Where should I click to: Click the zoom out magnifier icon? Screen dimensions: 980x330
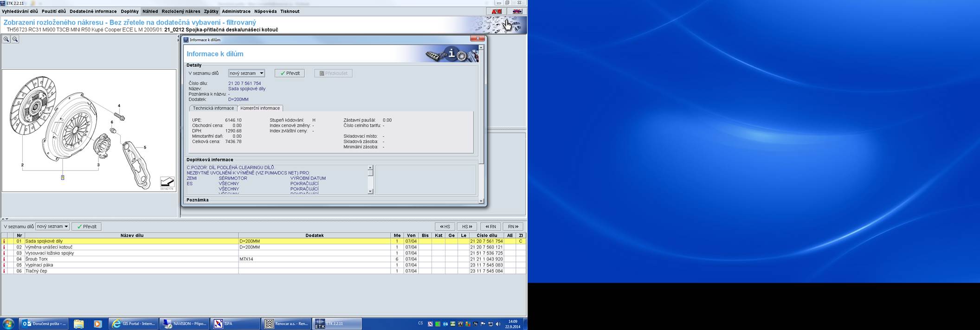click(x=15, y=39)
